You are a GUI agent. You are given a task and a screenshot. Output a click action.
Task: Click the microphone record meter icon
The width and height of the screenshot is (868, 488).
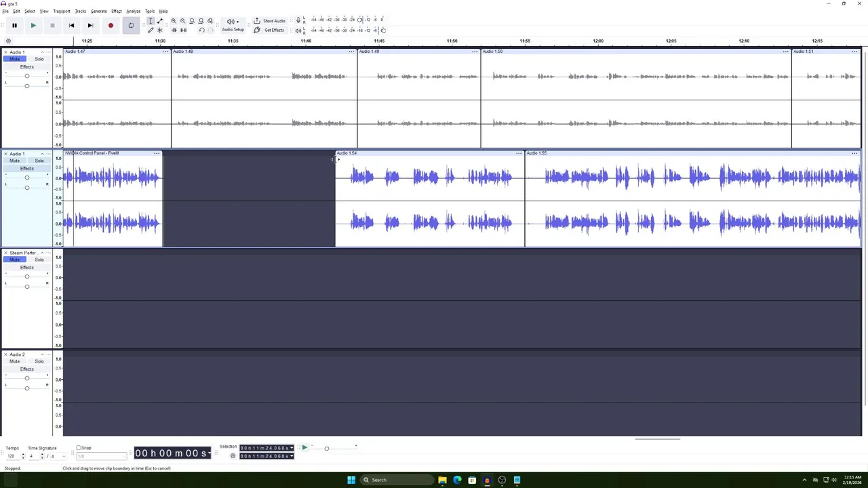(x=298, y=20)
